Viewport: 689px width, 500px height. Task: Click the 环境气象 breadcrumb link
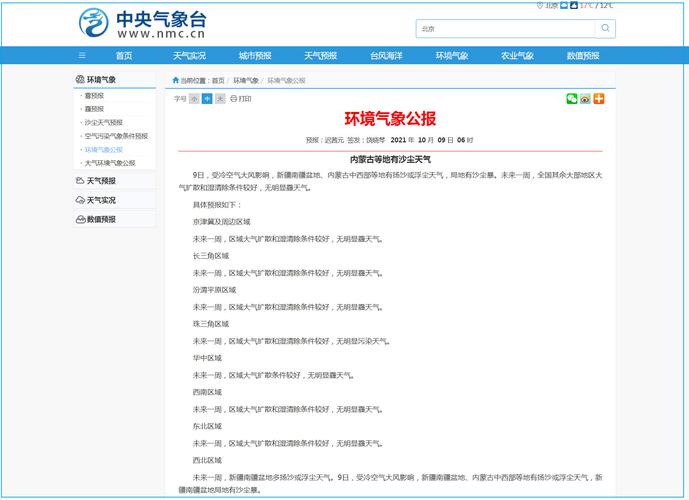(246, 80)
